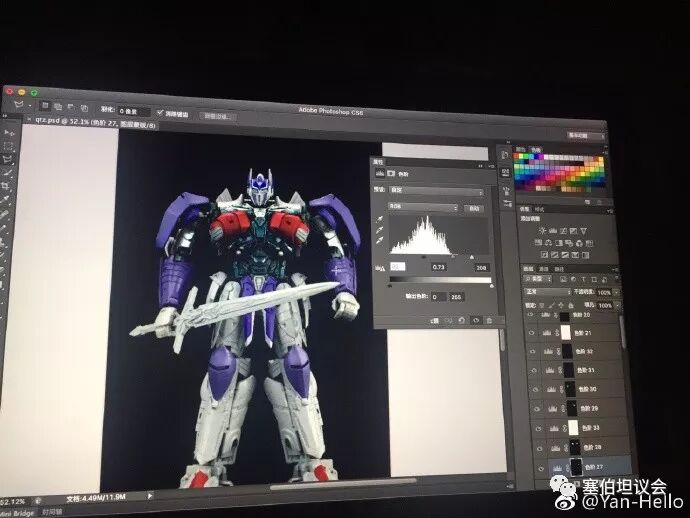690x518 pixels.
Task: Select the Move tool
Action: pyautogui.click(x=8, y=132)
